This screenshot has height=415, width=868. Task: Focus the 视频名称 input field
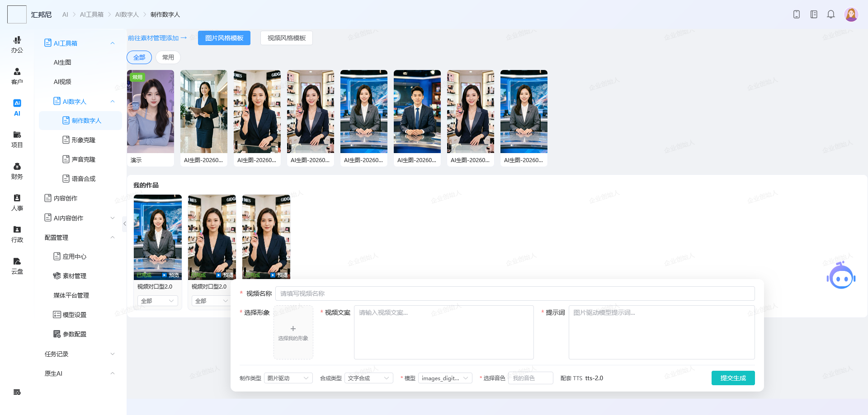point(515,294)
